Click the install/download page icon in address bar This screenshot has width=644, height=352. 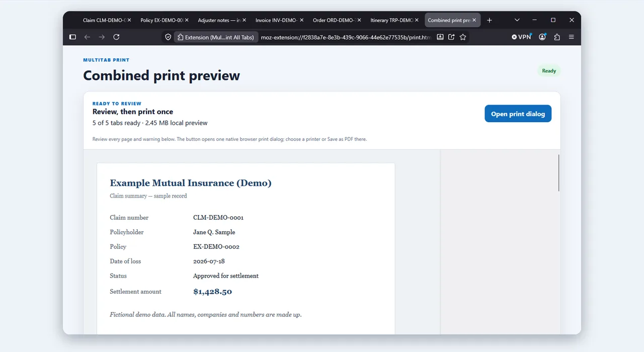(x=440, y=37)
